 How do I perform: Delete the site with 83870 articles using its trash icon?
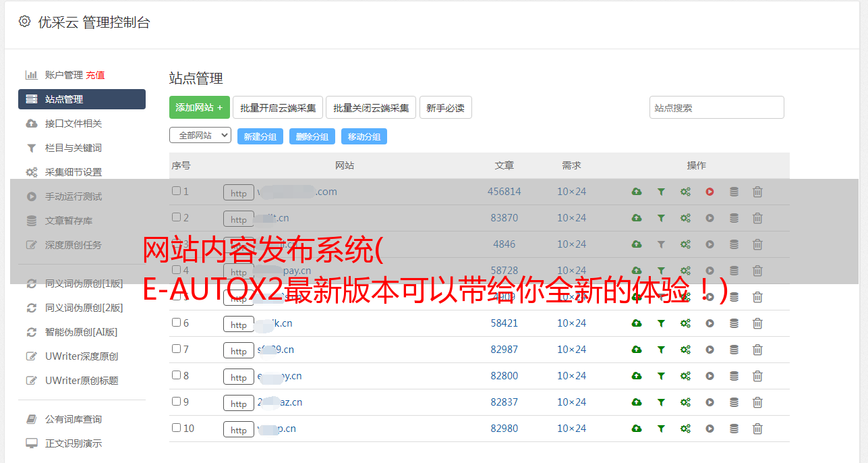pos(757,218)
